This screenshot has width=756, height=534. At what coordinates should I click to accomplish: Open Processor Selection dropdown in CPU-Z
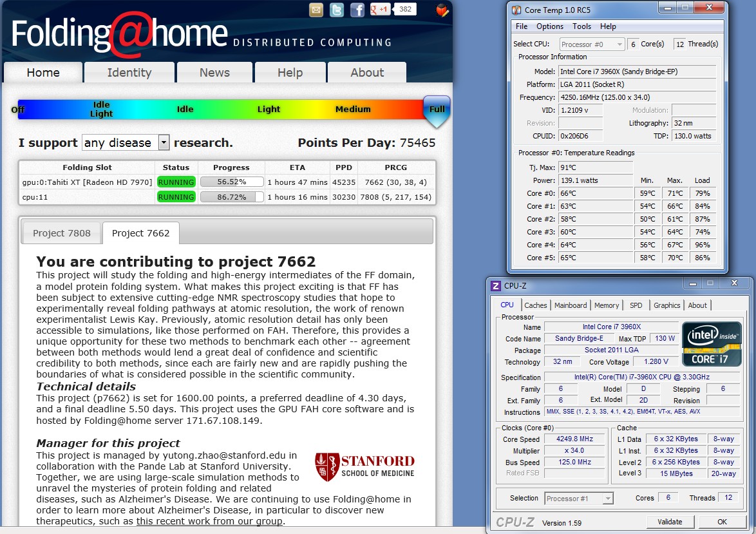pyautogui.click(x=579, y=499)
